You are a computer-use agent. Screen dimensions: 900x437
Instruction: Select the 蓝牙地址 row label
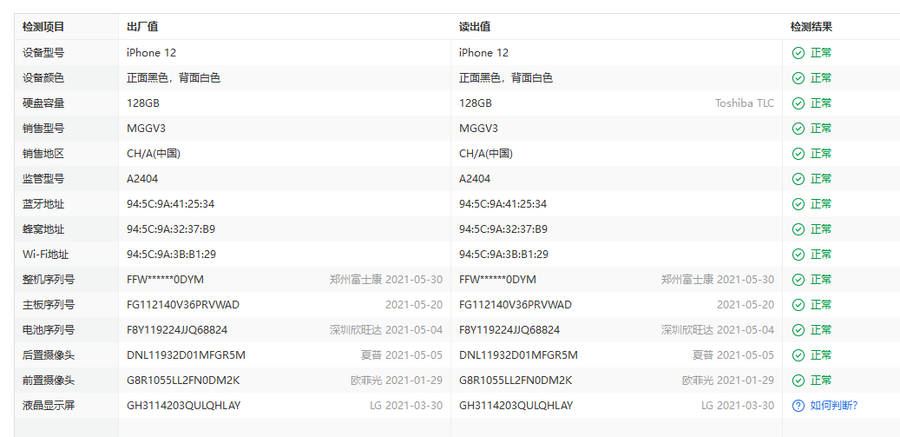[x=44, y=204]
